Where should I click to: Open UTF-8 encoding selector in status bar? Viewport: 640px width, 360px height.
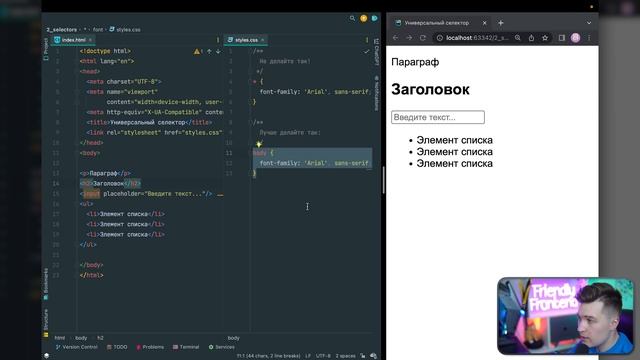pos(323,356)
